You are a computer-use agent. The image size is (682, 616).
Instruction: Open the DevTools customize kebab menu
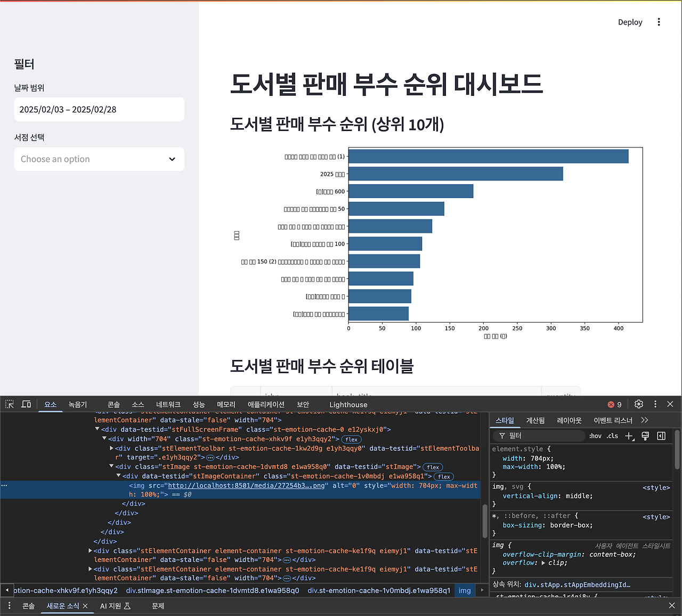tap(655, 404)
